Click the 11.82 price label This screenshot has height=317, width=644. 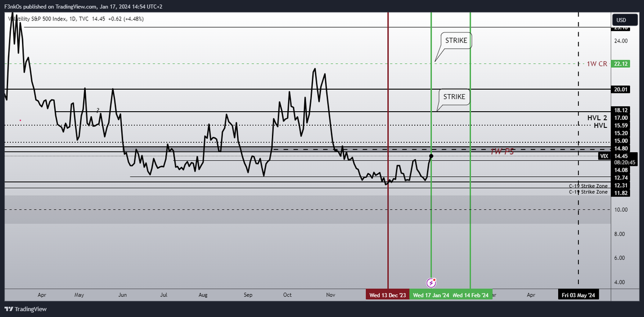(621, 193)
